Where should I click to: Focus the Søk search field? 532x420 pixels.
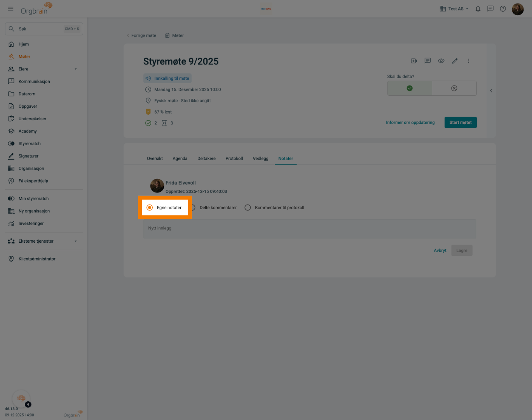[x=44, y=29]
